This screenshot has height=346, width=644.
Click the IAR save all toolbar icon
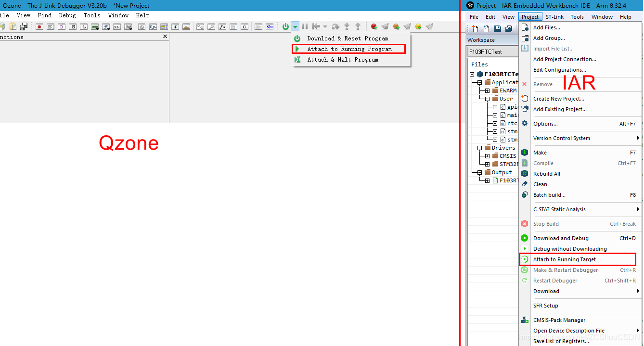pyautogui.click(x=508, y=29)
